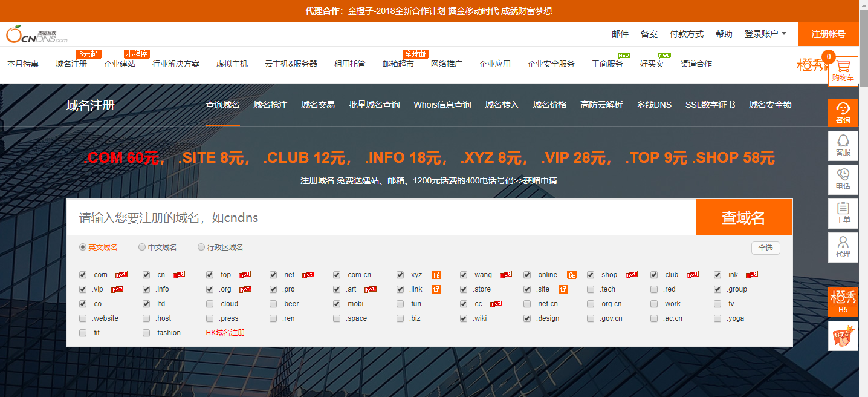
Task: Check the .website checkbox
Action: [x=83, y=318]
